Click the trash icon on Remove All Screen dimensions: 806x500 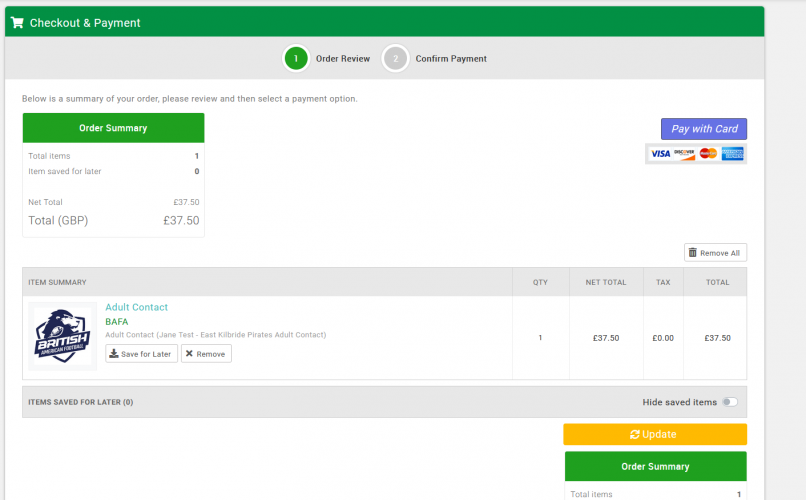pos(693,253)
